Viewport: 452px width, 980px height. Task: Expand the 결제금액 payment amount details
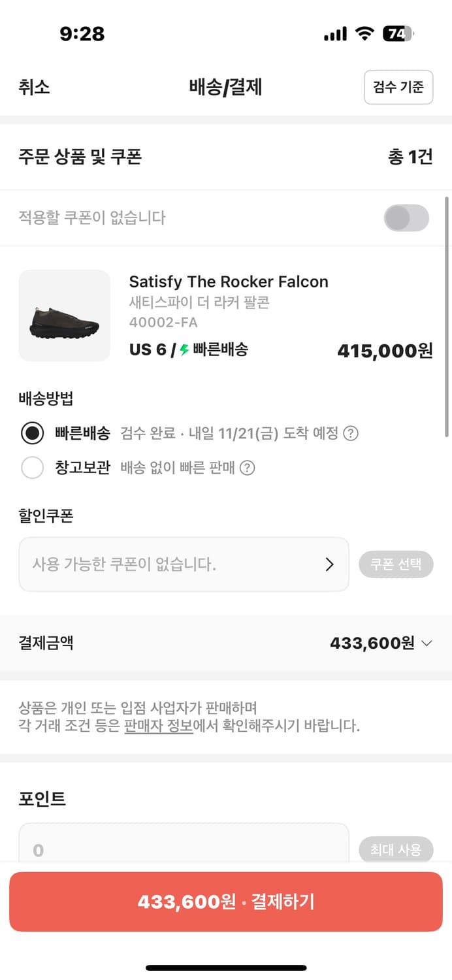pyautogui.click(x=428, y=643)
